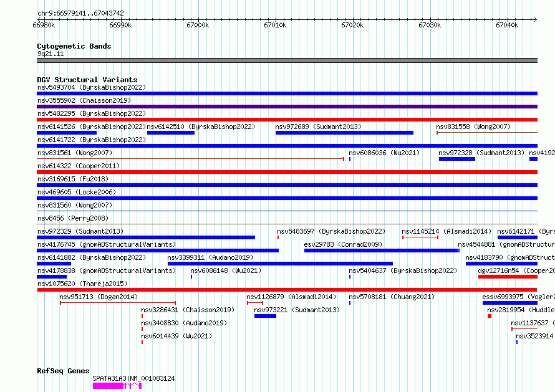This screenshot has height=392, width=555.
Task: Select the purple nsv3555902 Chaisson2019 variant bar
Action: pos(287,107)
